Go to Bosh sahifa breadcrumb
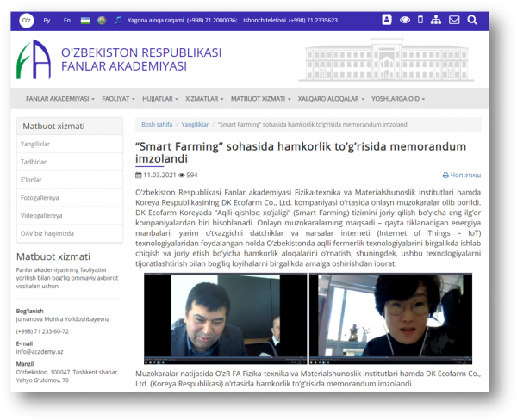 157,125
